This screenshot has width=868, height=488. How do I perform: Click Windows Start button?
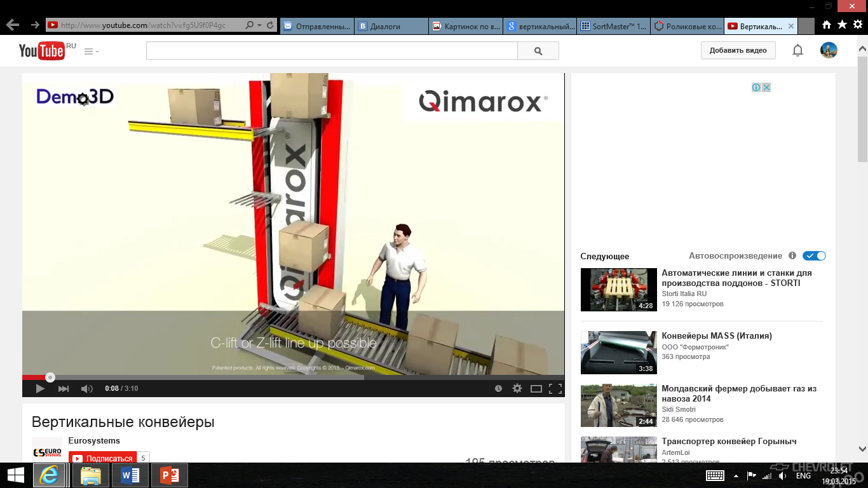click(15, 475)
